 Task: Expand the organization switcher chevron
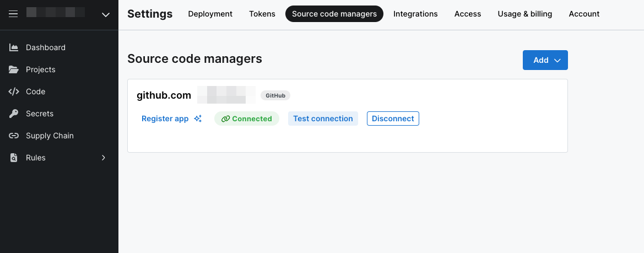[x=106, y=15]
